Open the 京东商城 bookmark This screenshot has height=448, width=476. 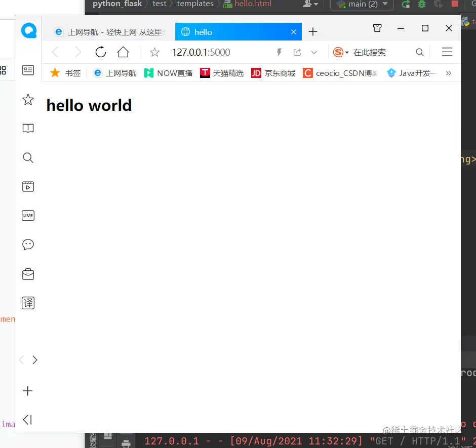point(273,73)
